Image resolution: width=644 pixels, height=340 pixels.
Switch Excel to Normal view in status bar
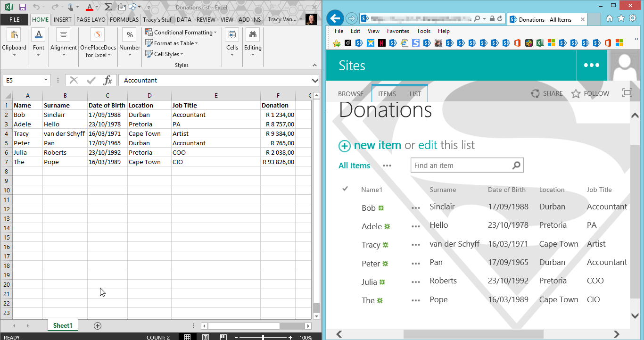(x=187, y=337)
